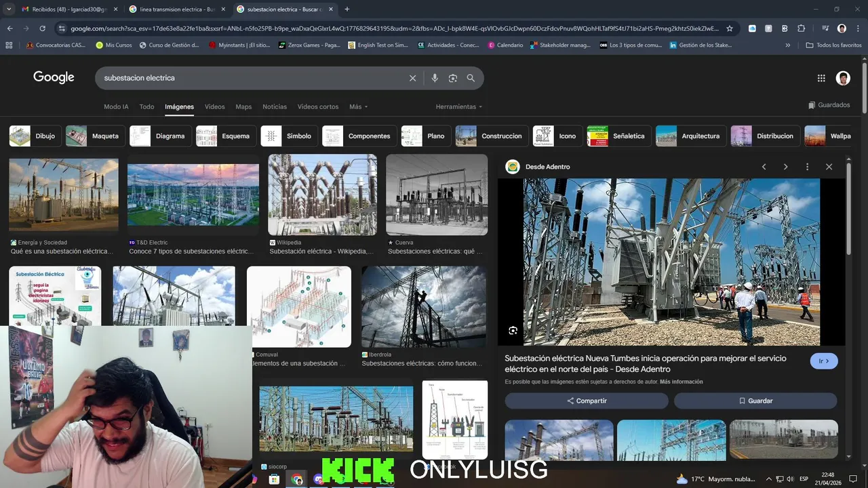Open the Google account avatar
868x488 pixels.
point(843,78)
